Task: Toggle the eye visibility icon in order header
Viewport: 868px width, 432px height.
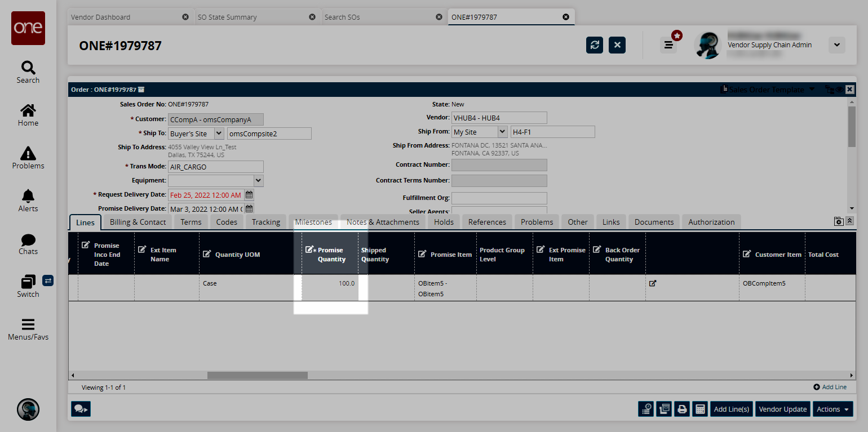Action: click(x=839, y=90)
